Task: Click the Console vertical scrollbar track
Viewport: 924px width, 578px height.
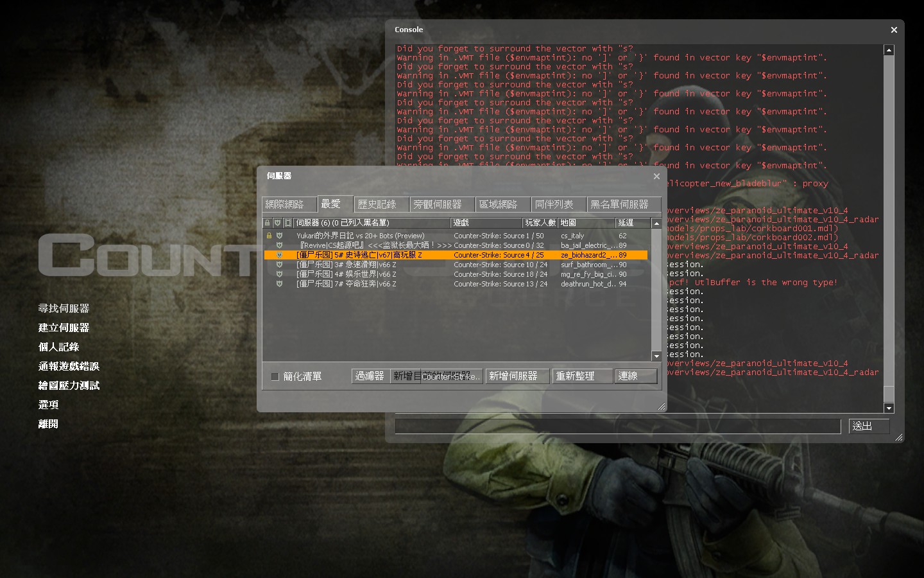Action: [889, 222]
